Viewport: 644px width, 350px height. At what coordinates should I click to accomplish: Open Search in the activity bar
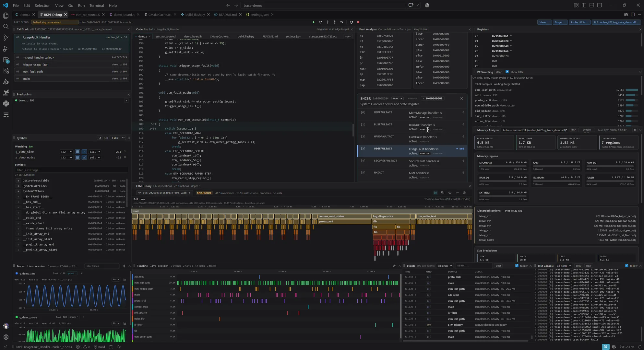click(6, 27)
